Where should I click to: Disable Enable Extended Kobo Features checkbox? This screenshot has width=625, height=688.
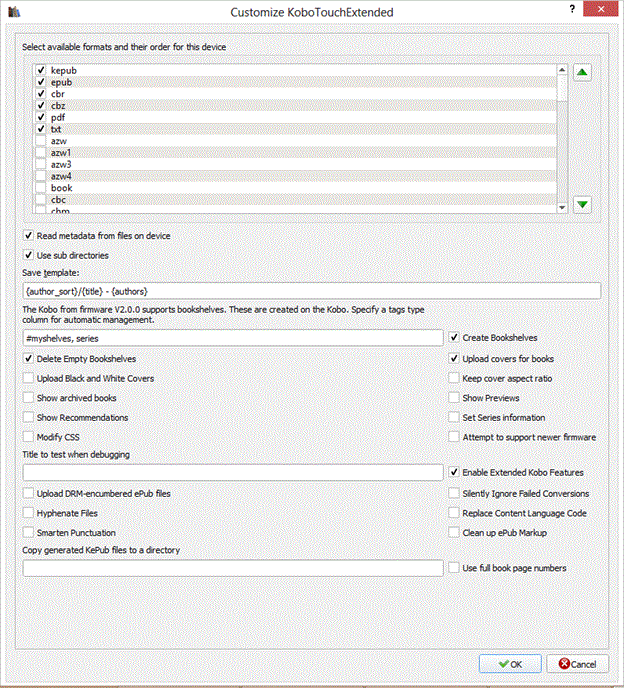click(x=455, y=472)
